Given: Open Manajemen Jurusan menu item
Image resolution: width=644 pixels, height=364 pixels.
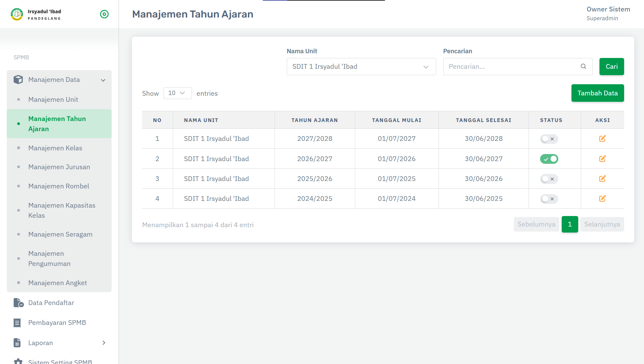Looking at the screenshot, I should [59, 167].
